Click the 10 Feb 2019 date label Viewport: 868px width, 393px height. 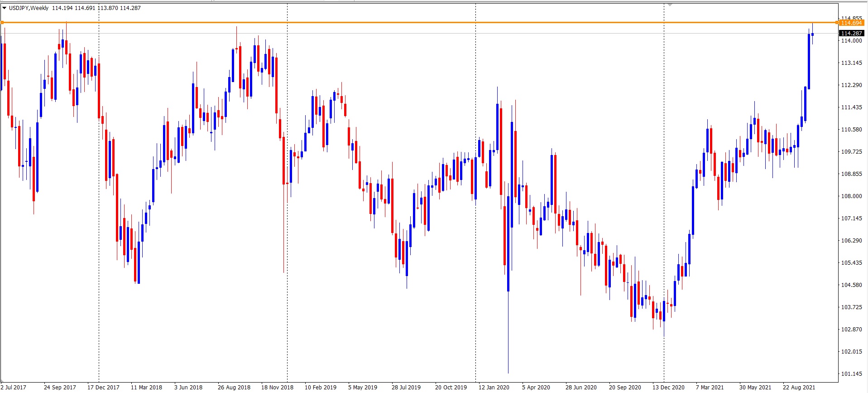click(321, 387)
